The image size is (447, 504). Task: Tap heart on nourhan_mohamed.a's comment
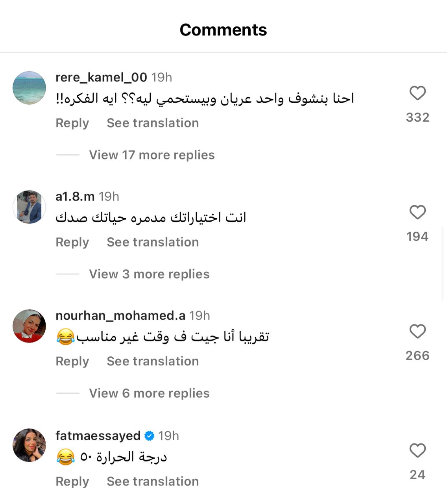[x=417, y=332]
